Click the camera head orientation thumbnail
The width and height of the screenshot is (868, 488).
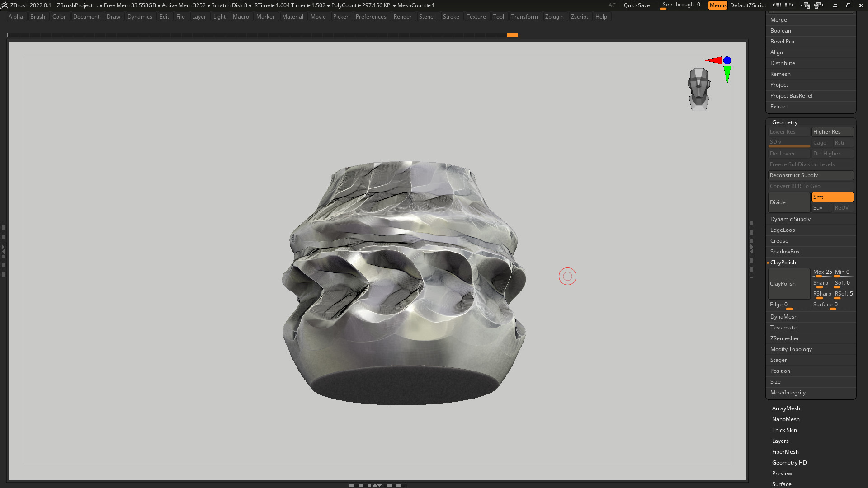pyautogui.click(x=699, y=89)
